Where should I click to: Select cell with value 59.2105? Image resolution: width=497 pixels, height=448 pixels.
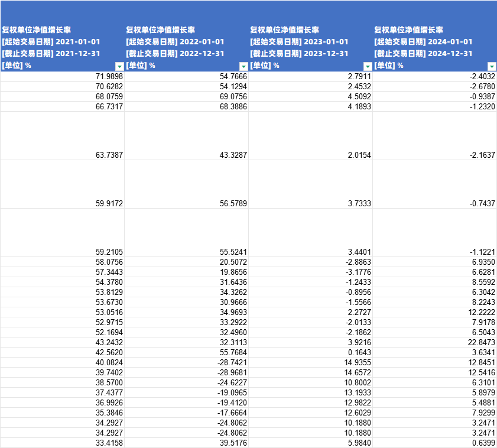coord(63,233)
